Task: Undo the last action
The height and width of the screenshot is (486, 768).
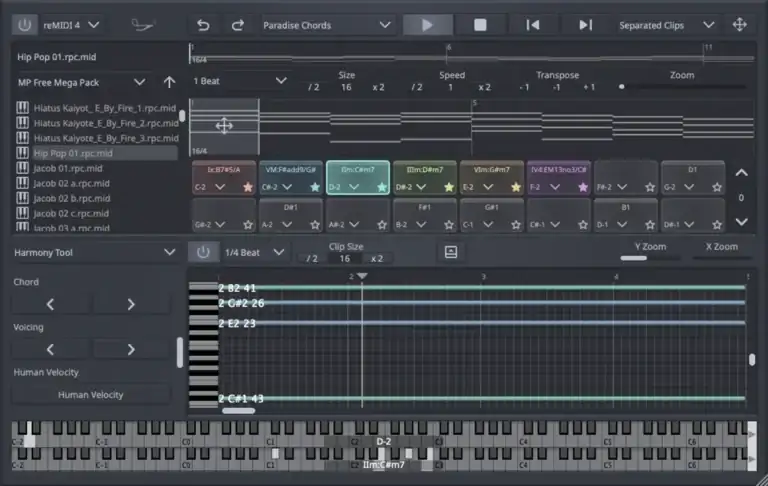Action: 203,25
